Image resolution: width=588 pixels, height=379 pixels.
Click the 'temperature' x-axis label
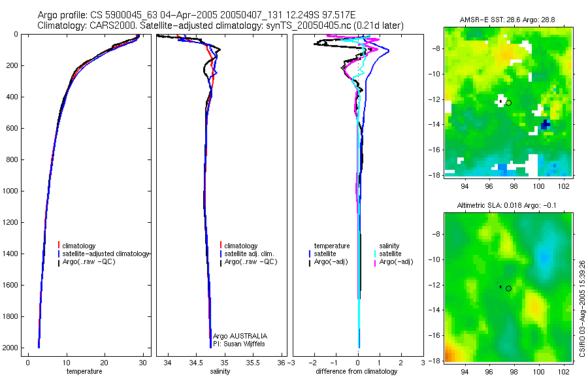point(84,371)
